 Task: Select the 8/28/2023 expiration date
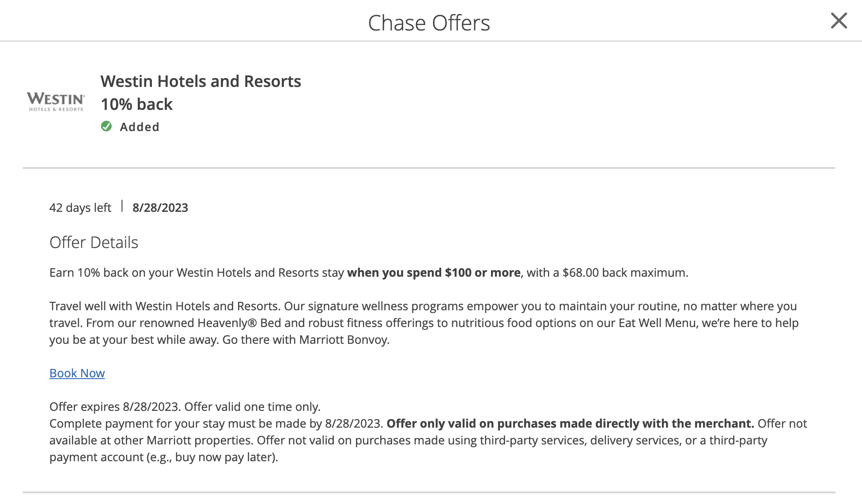click(x=160, y=207)
